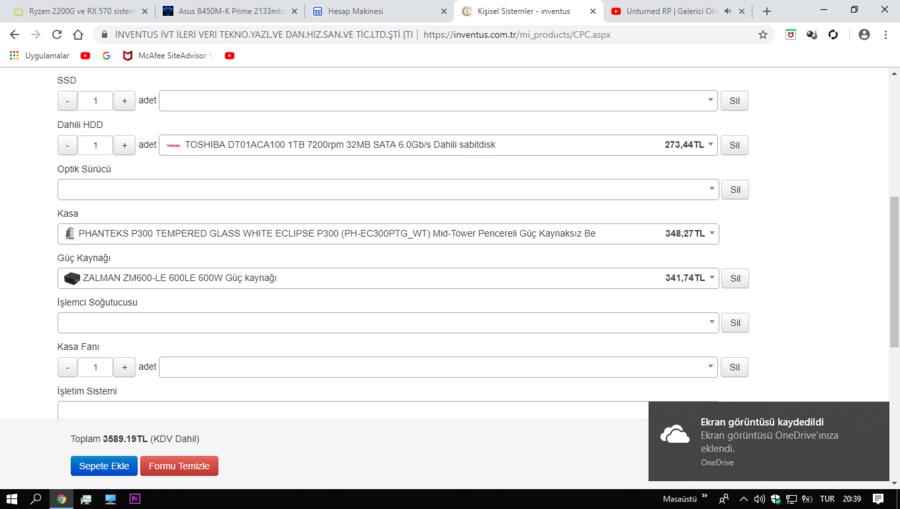Open last YouTube bookmark in bar

point(230,56)
